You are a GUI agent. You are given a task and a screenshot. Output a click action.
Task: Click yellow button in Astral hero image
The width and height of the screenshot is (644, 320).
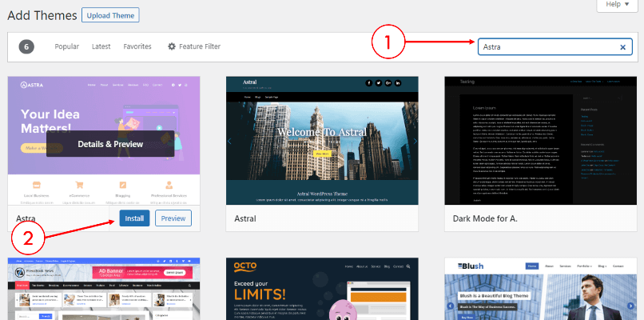tap(323, 154)
